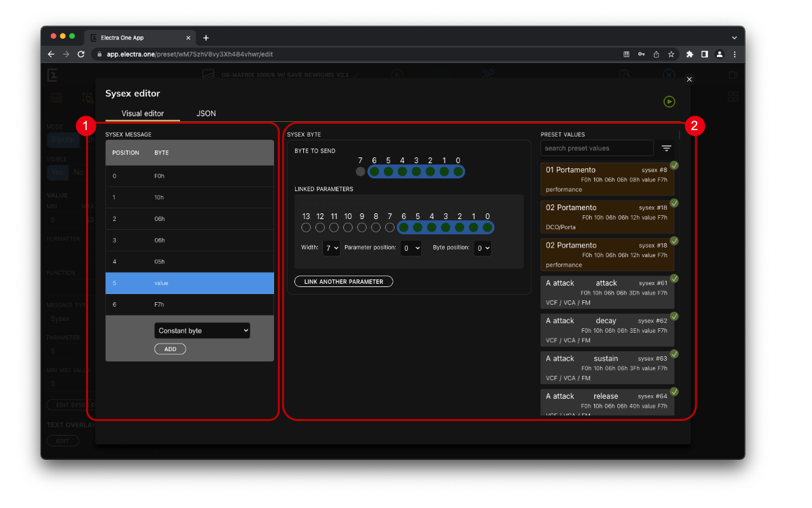Toggle bit 7 of byte to send

pyautogui.click(x=360, y=171)
